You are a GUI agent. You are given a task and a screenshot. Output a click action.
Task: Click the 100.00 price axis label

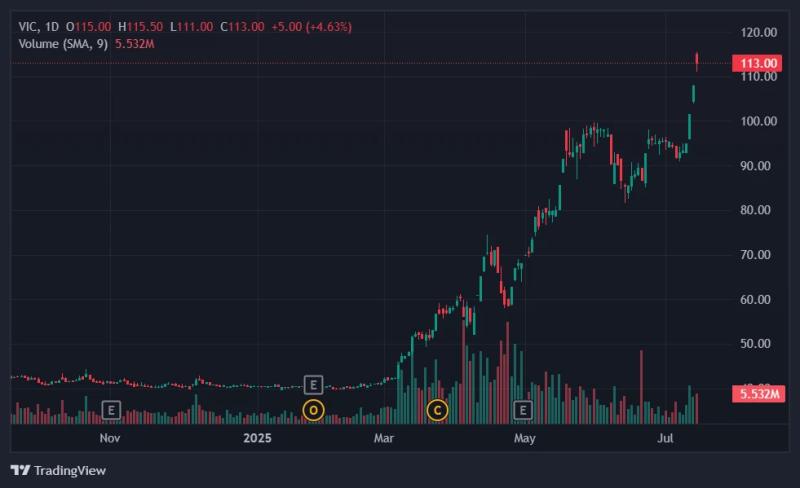point(759,121)
